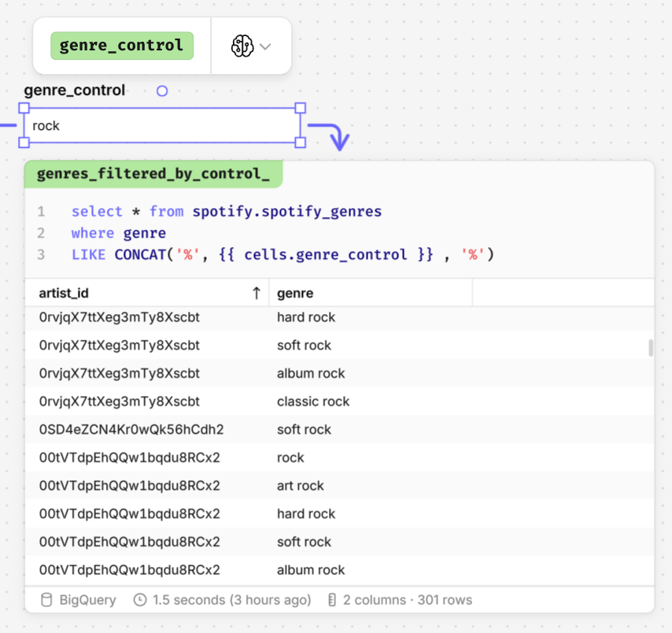Click the BigQuery source label
Image resolution: width=672 pixels, height=633 pixels.
(x=87, y=600)
